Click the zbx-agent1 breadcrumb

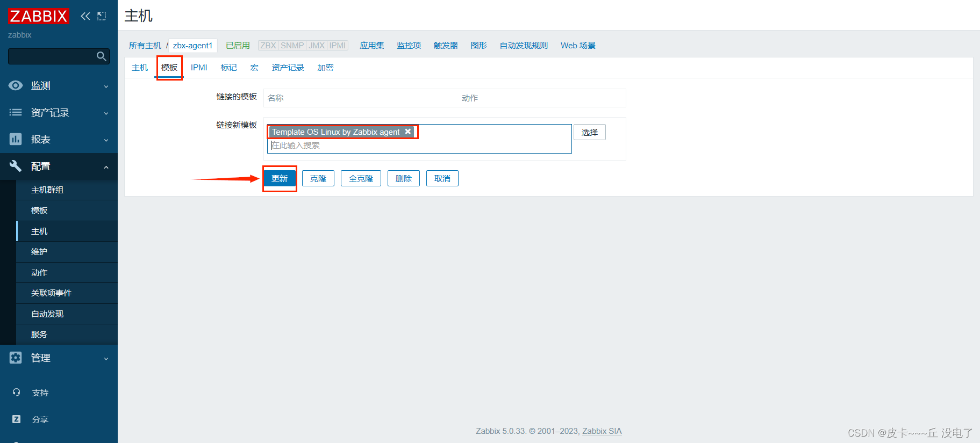point(192,45)
